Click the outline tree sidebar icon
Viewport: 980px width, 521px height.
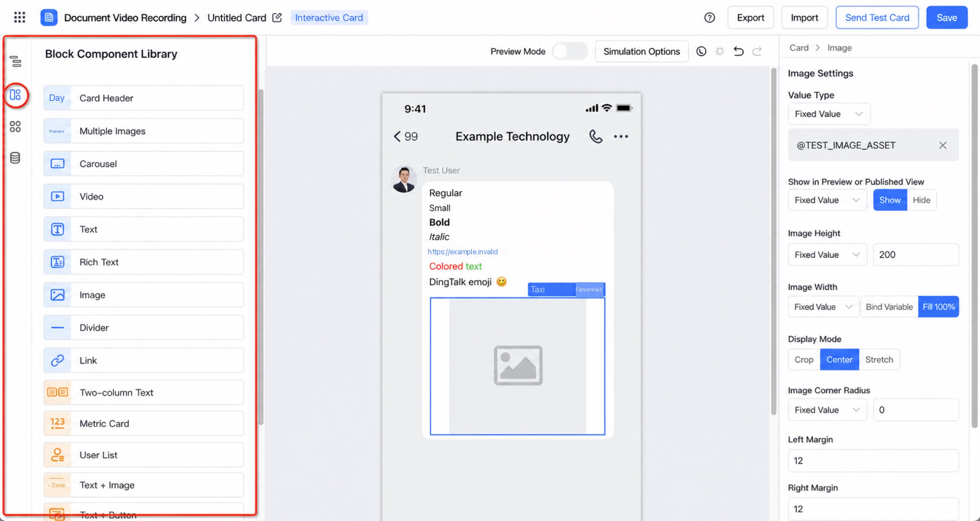[16, 61]
